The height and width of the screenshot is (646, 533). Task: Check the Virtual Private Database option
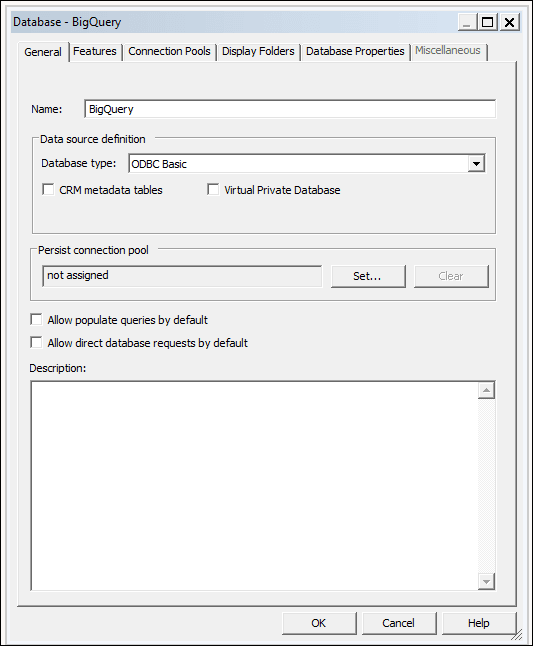(213, 190)
